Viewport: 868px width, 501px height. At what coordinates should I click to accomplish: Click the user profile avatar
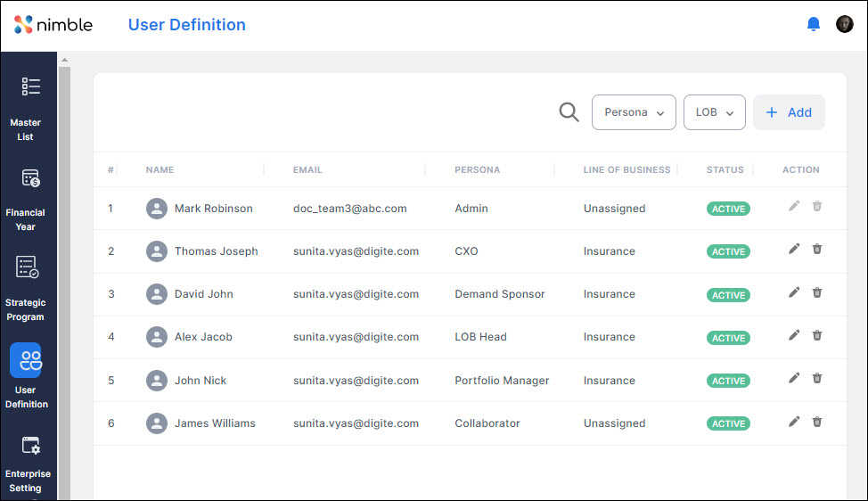tap(845, 25)
